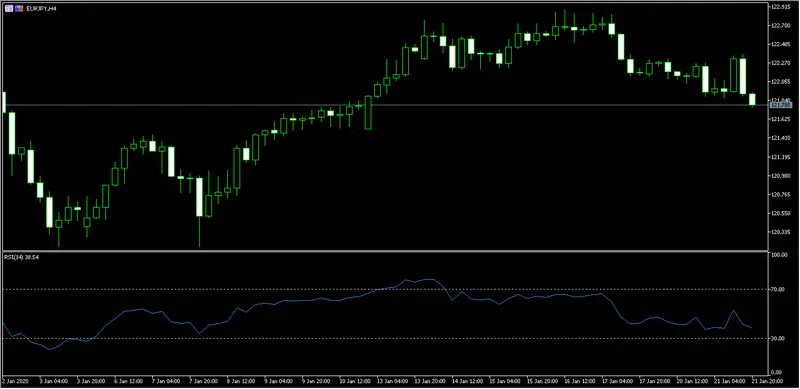Viewport: 800px width, 389px height.
Task: Click the current price tag on the price scale
Action: [x=781, y=105]
